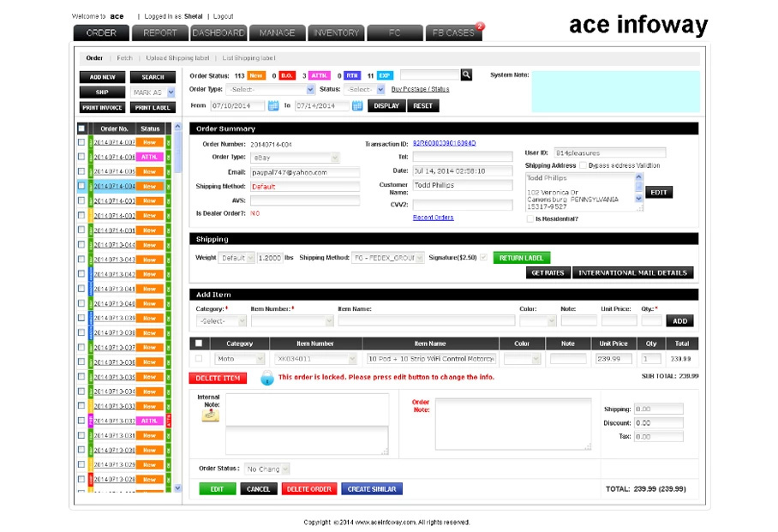The image size is (778, 532).
Task: Click the EXP order status badge
Action: click(x=384, y=76)
